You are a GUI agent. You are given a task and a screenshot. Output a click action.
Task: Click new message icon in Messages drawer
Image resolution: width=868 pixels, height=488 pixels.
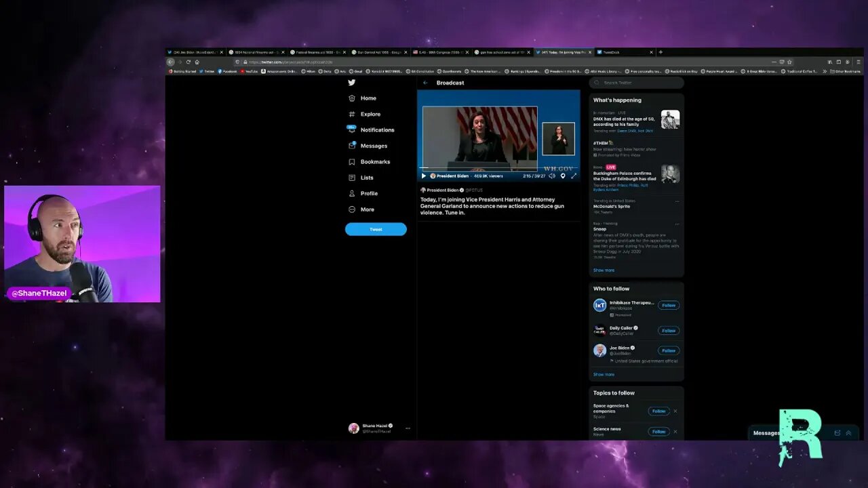tap(837, 433)
